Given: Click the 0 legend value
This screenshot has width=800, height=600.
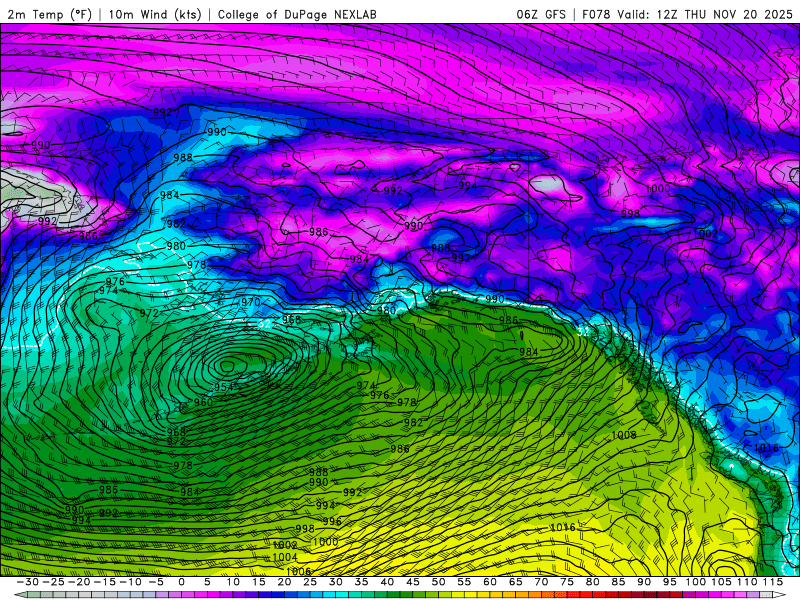Looking at the screenshot, I should 182,582.
